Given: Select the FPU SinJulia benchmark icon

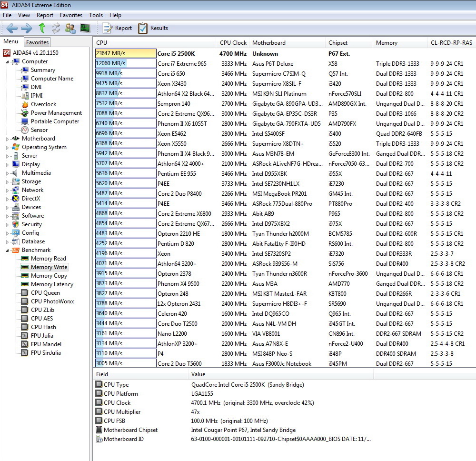Looking at the screenshot, I should pos(25,353).
